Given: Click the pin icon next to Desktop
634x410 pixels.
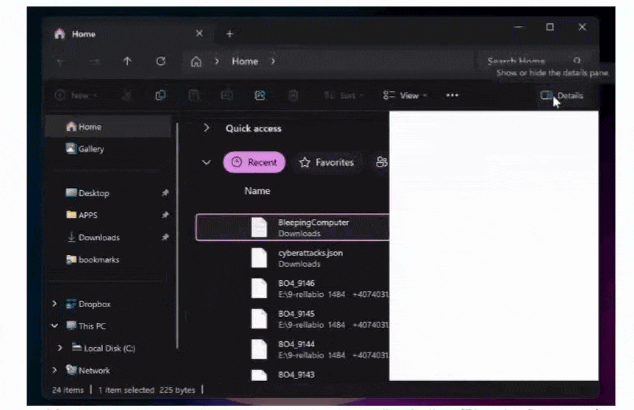Looking at the screenshot, I should coord(165,193).
